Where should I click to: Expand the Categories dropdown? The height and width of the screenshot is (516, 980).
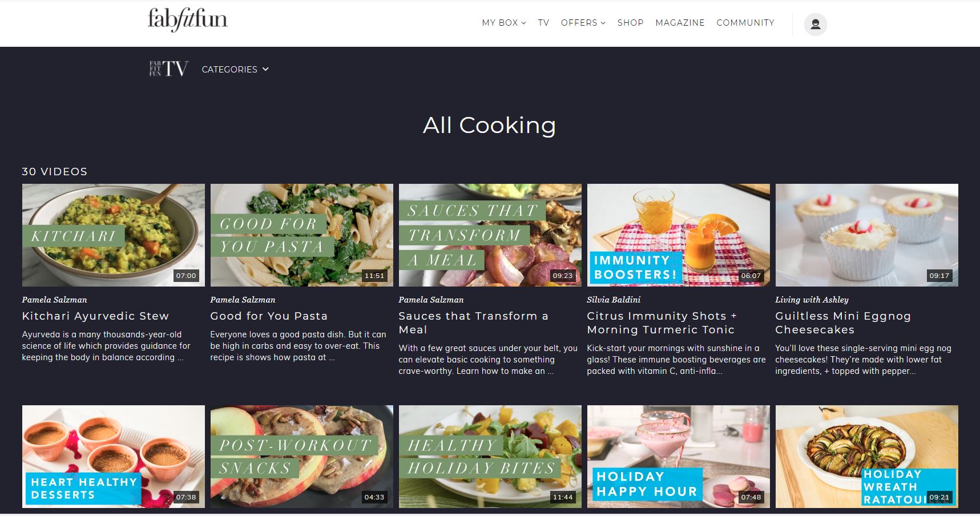coord(235,69)
